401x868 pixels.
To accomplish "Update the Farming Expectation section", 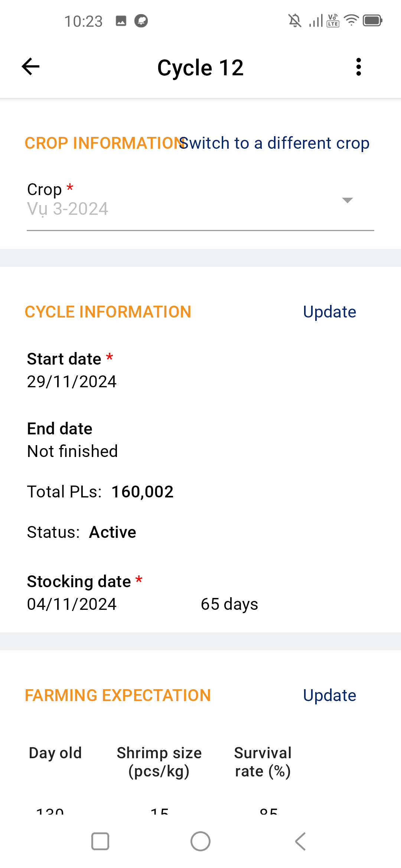I will [330, 696].
